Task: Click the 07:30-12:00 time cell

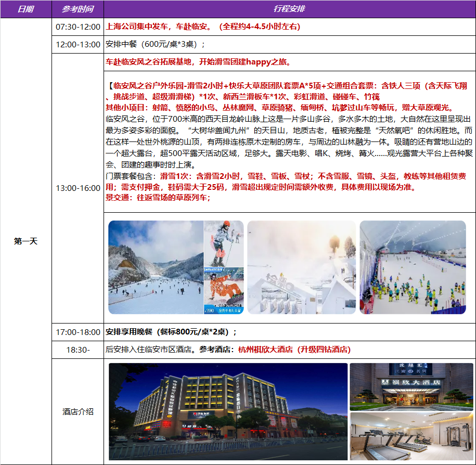Action: (x=78, y=27)
